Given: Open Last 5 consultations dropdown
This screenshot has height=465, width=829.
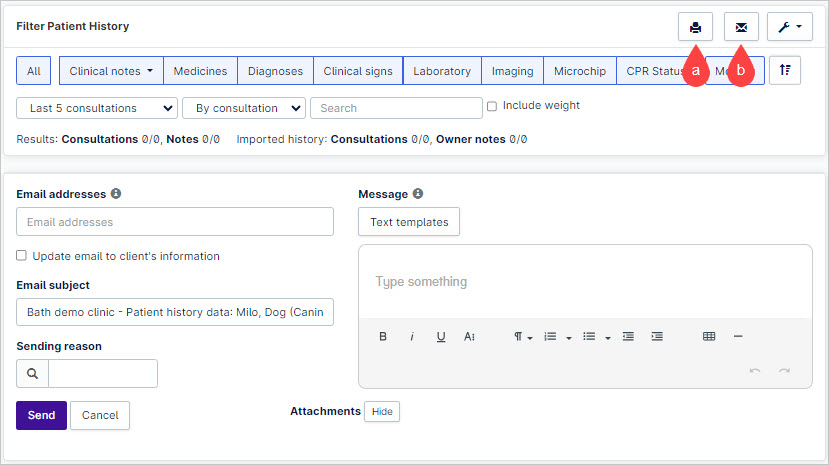Looking at the screenshot, I should coord(97,108).
